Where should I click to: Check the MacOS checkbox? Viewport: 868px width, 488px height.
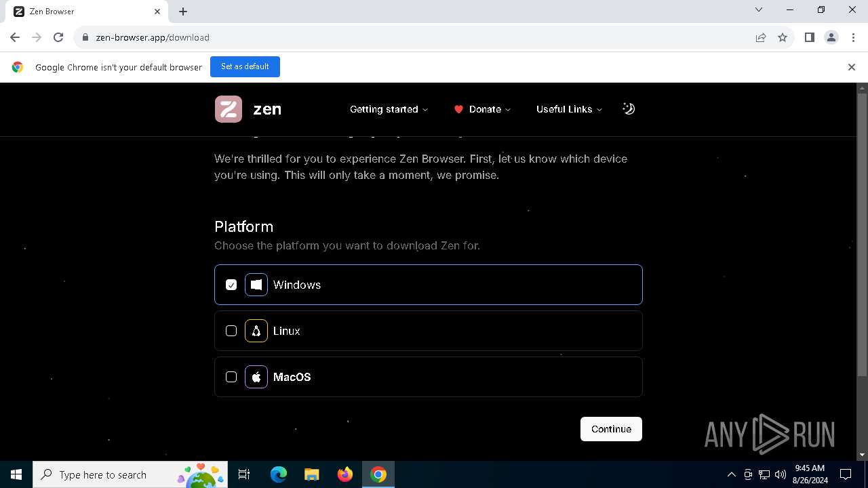pyautogui.click(x=231, y=377)
